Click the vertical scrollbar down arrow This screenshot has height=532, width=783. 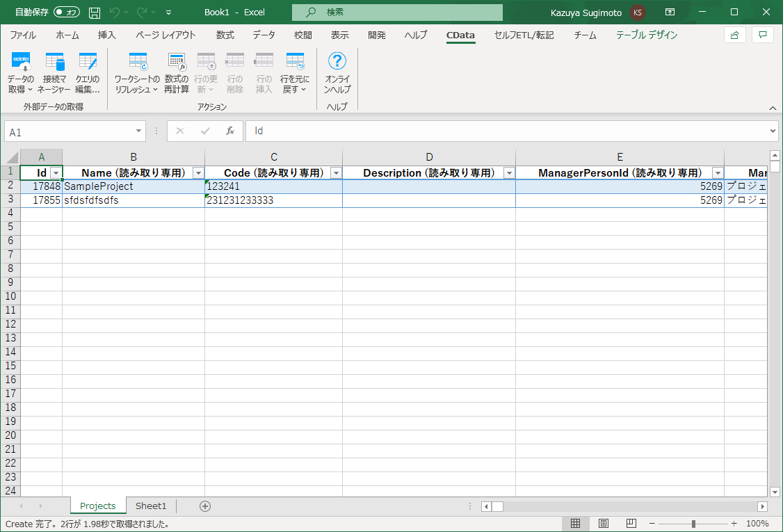775,492
